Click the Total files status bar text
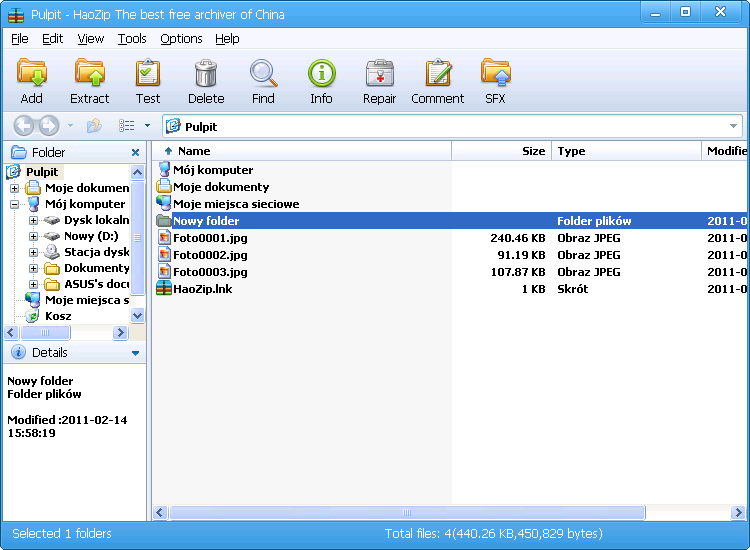This screenshot has width=750, height=550. (x=494, y=533)
